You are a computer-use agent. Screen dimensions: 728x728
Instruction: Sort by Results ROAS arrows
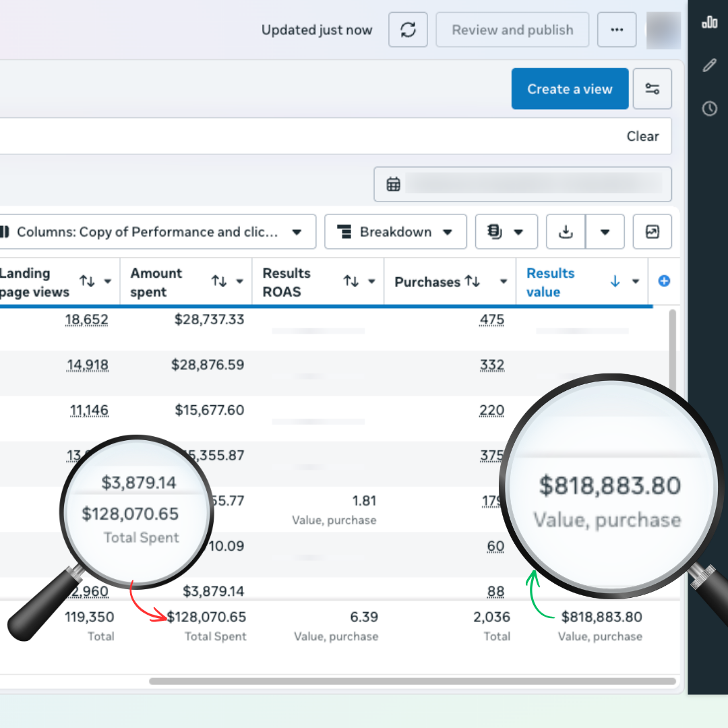tap(351, 281)
